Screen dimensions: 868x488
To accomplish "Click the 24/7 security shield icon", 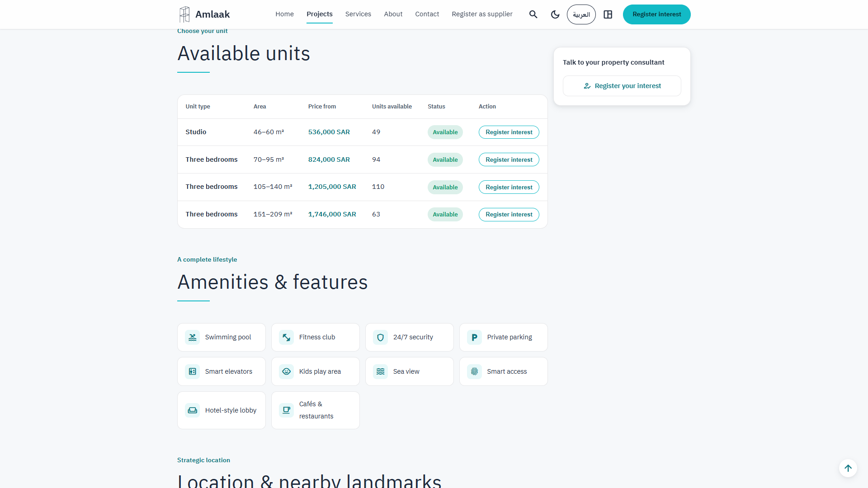I will coord(381,337).
